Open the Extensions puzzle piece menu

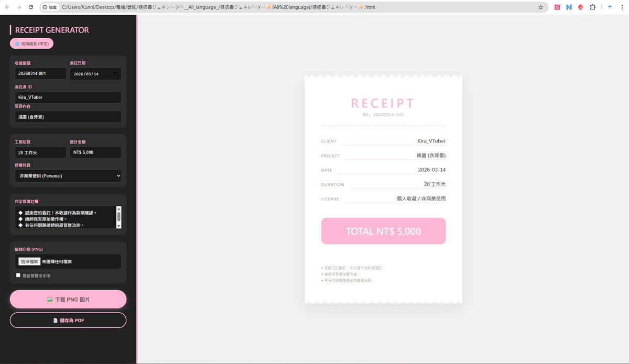[x=593, y=7]
